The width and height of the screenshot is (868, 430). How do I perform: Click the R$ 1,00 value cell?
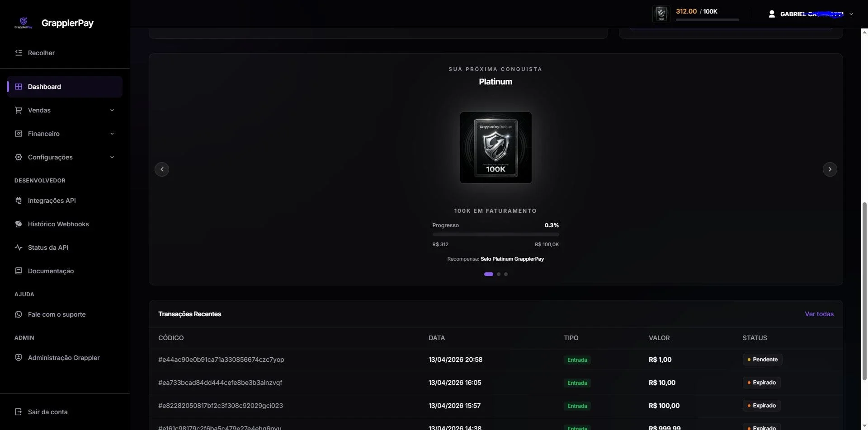click(660, 360)
